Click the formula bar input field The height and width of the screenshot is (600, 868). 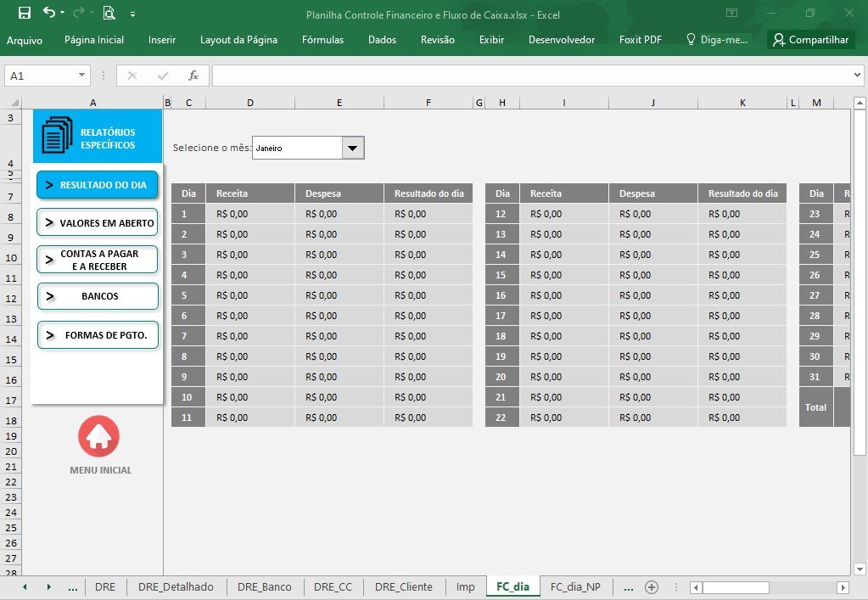pos(531,76)
